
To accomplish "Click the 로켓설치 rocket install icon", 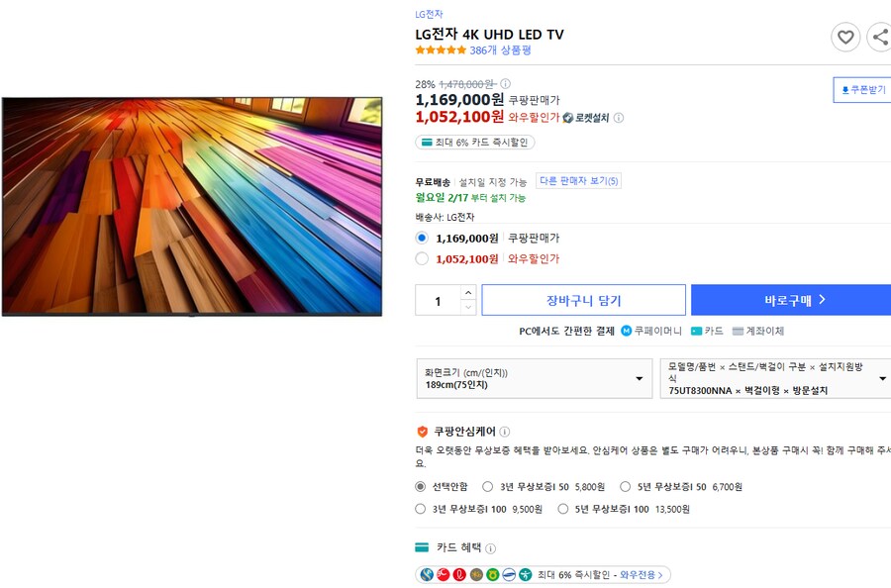I will [x=566, y=118].
